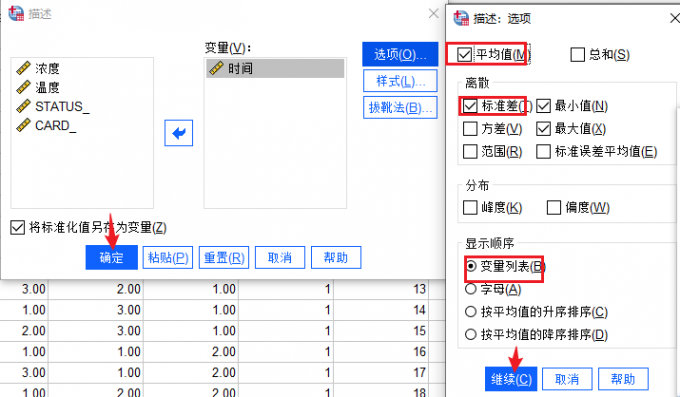Enable 标准误差平均值 checkbox
Viewport: 680px width, 397px height.
[543, 152]
